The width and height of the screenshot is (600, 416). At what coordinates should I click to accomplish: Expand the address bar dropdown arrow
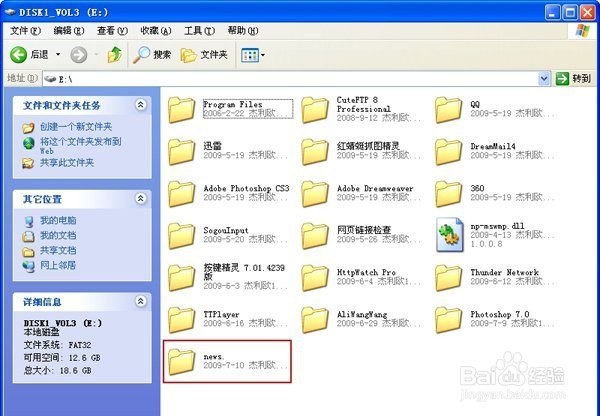544,79
